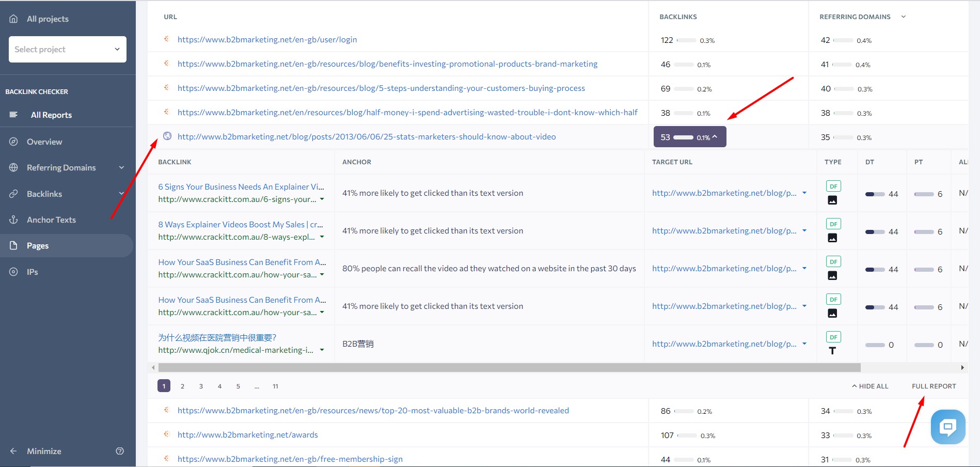Click the DF badge in the qjok.cn row
Screen dimensions: 980x467
[x=833, y=337]
